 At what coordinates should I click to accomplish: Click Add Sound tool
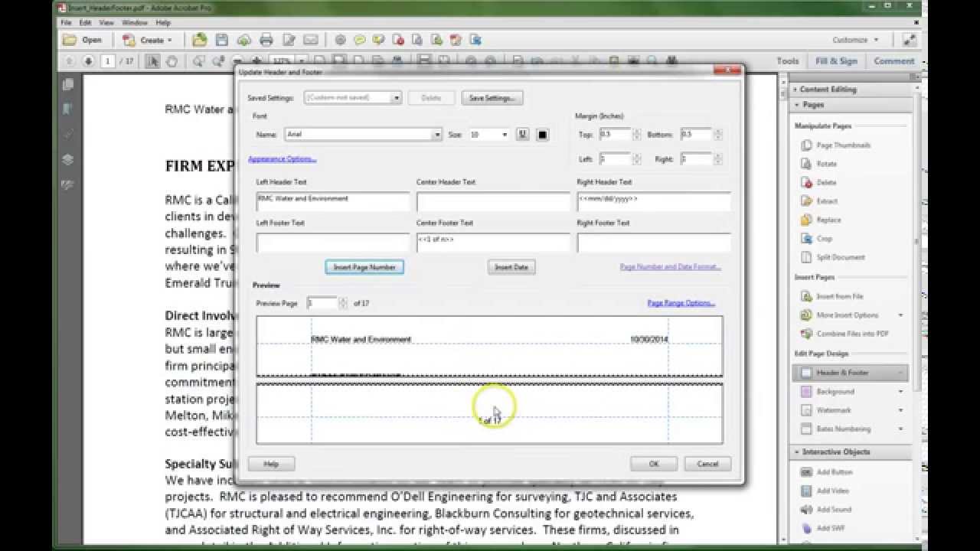[x=826, y=510]
